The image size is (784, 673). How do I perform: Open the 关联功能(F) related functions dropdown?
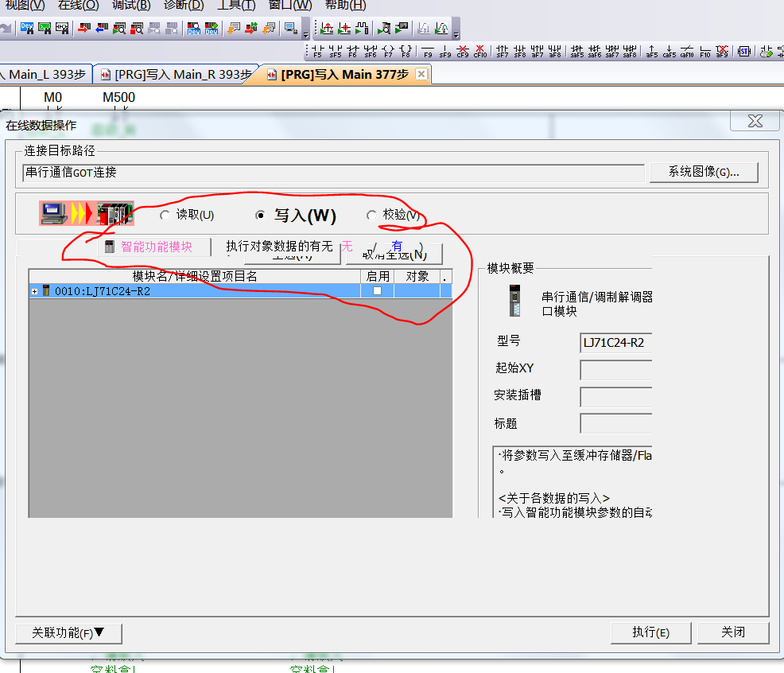coord(68,632)
